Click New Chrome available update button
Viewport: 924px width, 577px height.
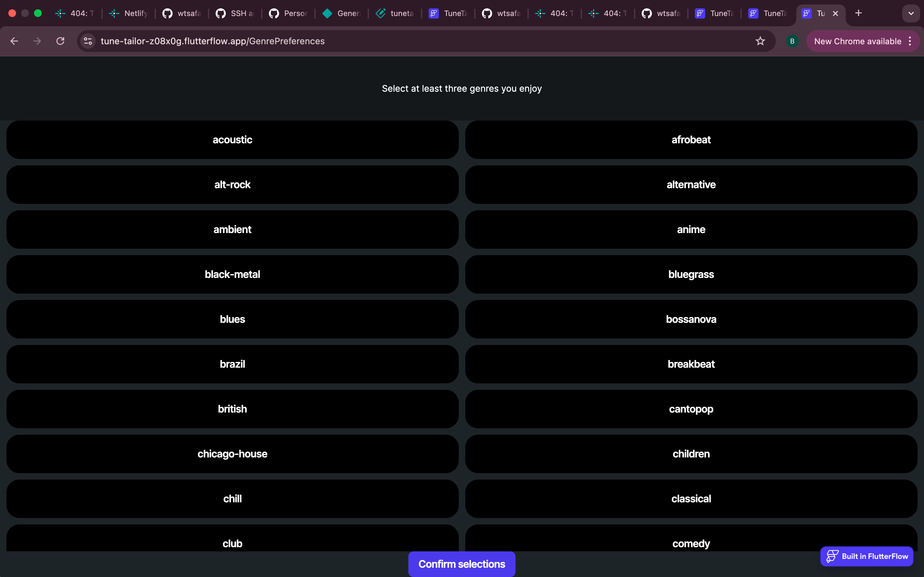857,41
